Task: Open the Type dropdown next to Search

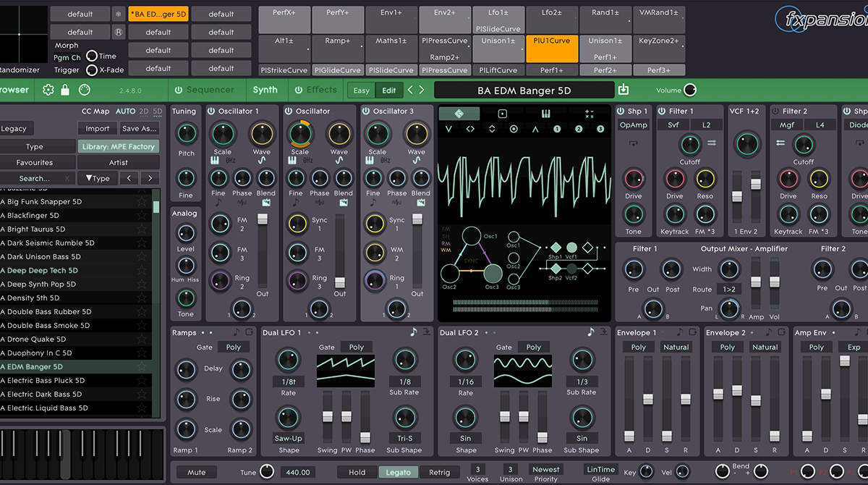Action: coord(98,178)
